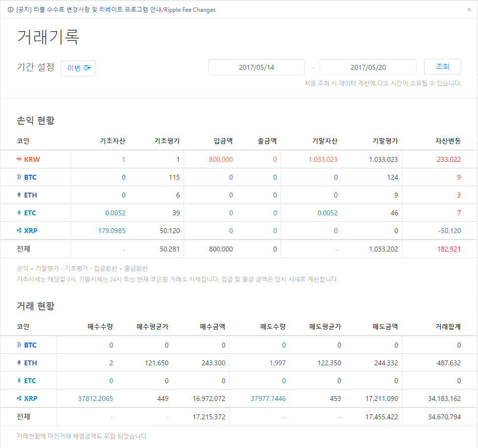Click the ETC icon in 거래 현황 table
The image size is (478, 448).
tap(19, 380)
